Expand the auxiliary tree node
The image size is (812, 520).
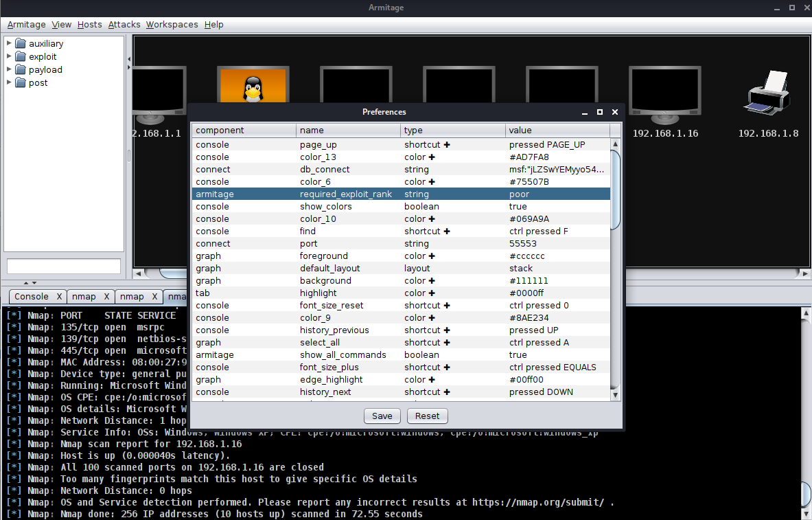point(9,43)
